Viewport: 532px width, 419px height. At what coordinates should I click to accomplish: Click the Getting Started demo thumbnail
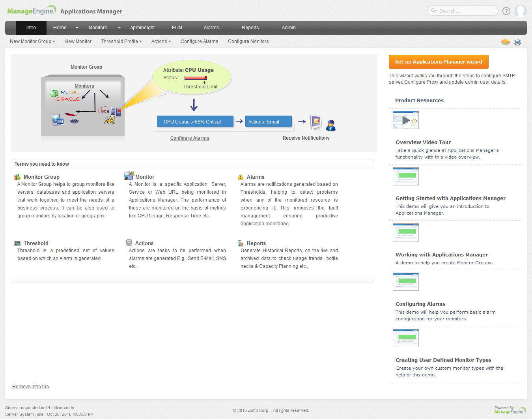point(406,176)
